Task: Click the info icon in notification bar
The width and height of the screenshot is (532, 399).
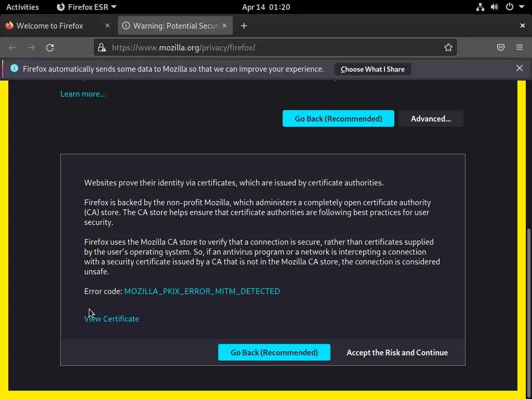Action: pos(14,68)
